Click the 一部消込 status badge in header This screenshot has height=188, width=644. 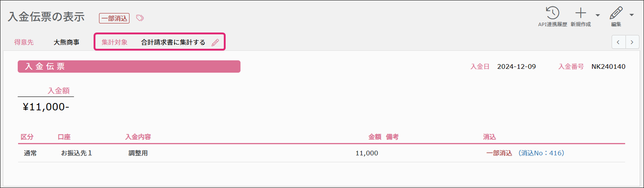pos(114,18)
